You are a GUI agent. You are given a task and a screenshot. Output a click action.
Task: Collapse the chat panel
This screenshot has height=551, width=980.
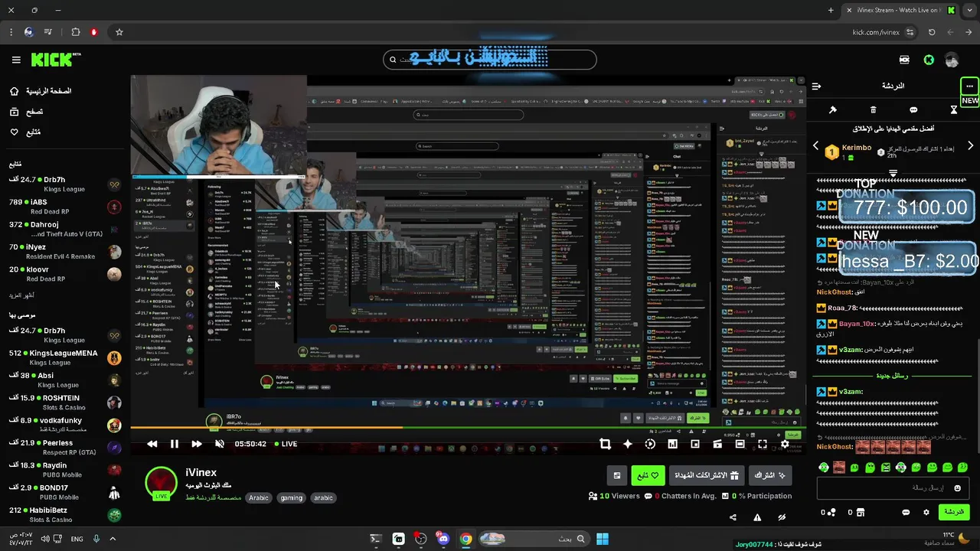coord(817,86)
